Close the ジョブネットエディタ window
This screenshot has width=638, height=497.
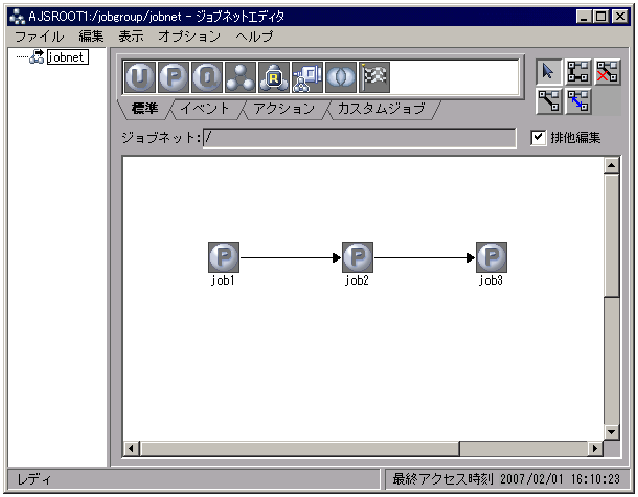(620, 17)
